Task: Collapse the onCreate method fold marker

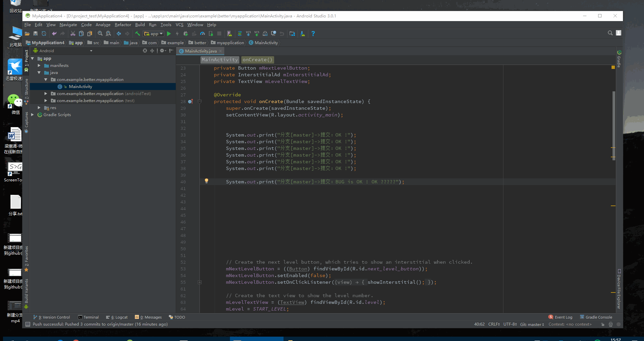Action: coord(199,101)
